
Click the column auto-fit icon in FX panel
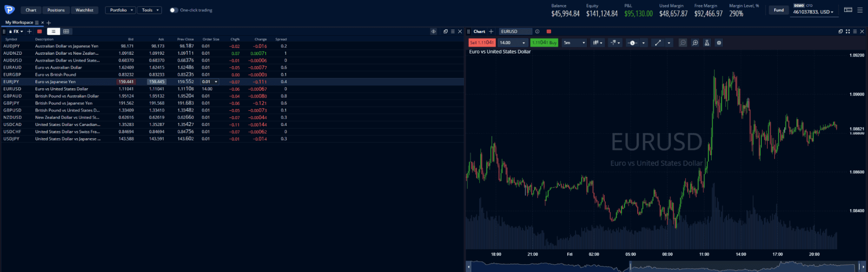(x=433, y=31)
